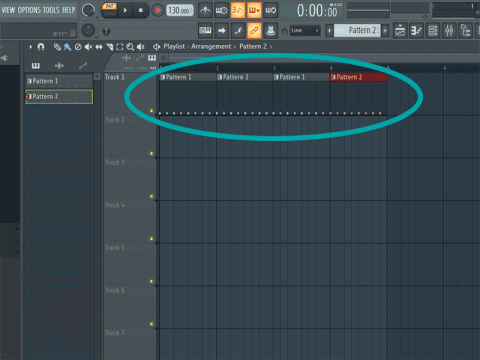
Task: Open the Piano roll icon
Action: click(x=416, y=31)
